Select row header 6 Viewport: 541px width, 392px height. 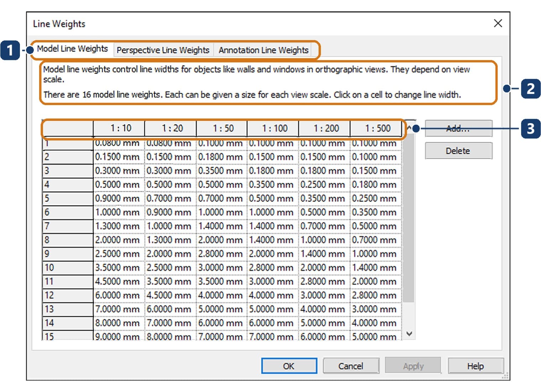[x=68, y=212]
